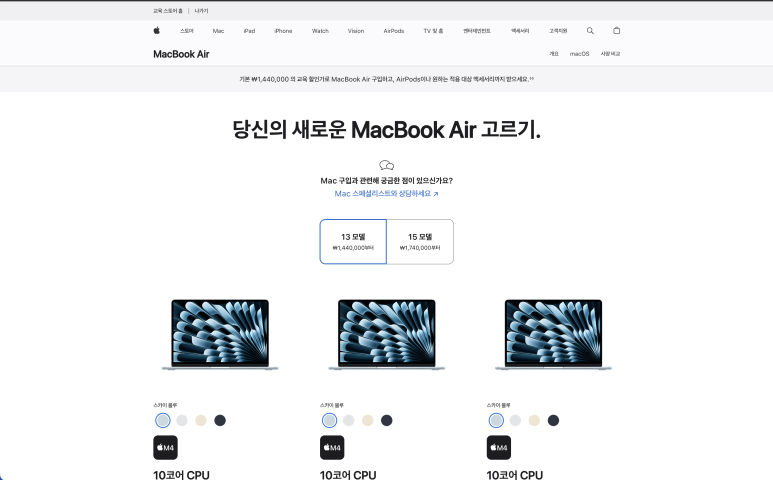The image size is (773, 480).
Task: Click Mac 스페셜리스트와 상담하세요 link
Action: point(386,194)
